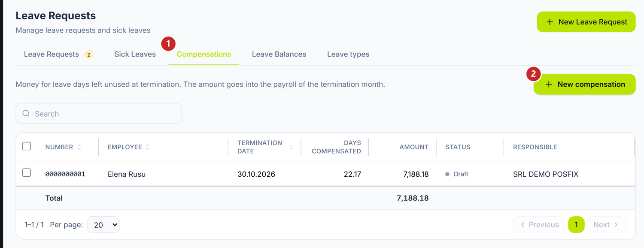This screenshot has height=248, width=644.
Task: Check the row checkbox for Elena Rusu
Action: [x=27, y=173]
